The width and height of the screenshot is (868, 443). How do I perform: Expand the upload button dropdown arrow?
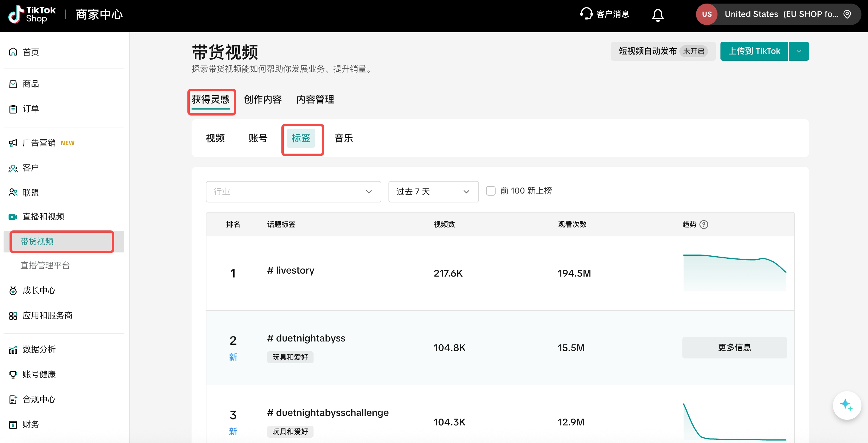pos(799,51)
